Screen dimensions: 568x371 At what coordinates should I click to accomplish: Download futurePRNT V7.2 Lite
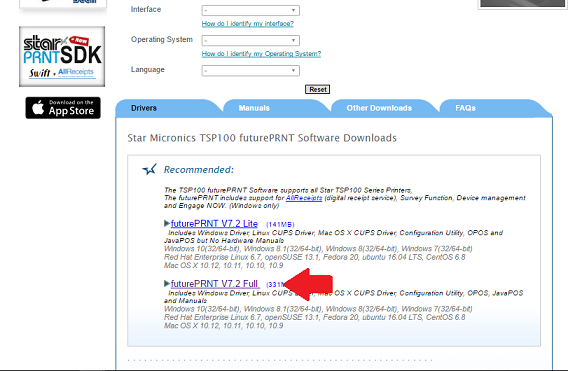[x=214, y=224]
